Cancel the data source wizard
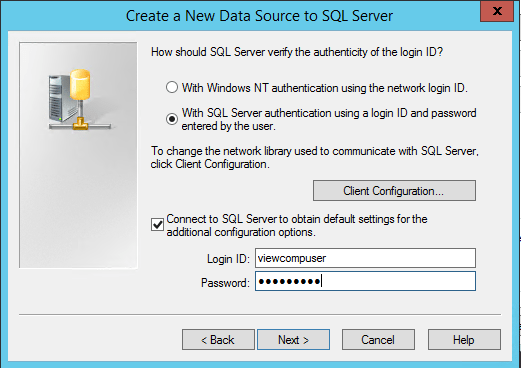Image resolution: width=521 pixels, height=368 pixels. tap(378, 340)
